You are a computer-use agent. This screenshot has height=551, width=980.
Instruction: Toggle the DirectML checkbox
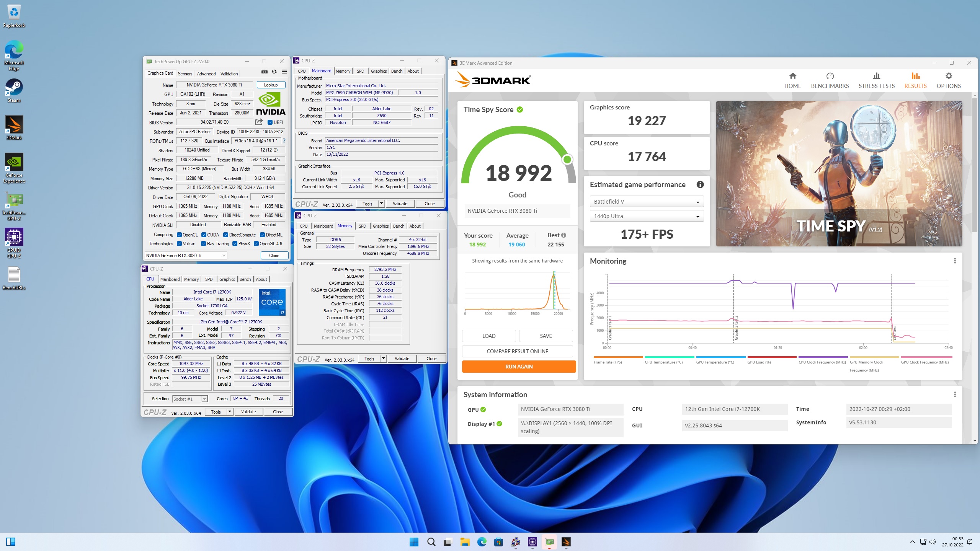click(263, 235)
